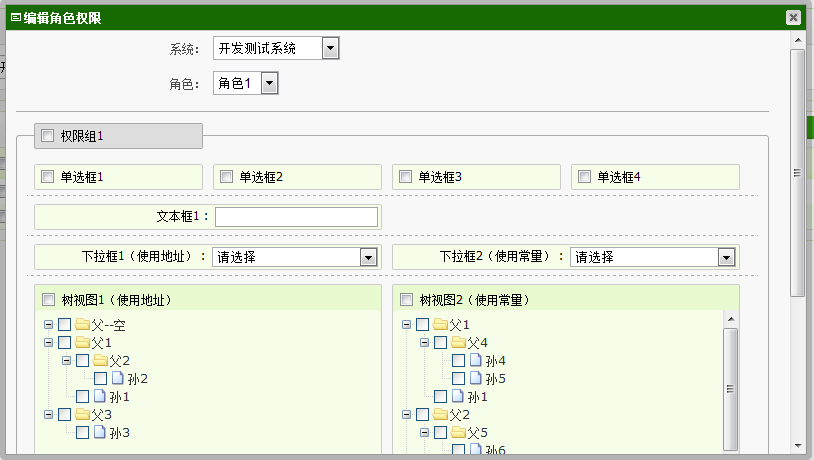Collapse 父1 node in 树视图1

point(48,343)
